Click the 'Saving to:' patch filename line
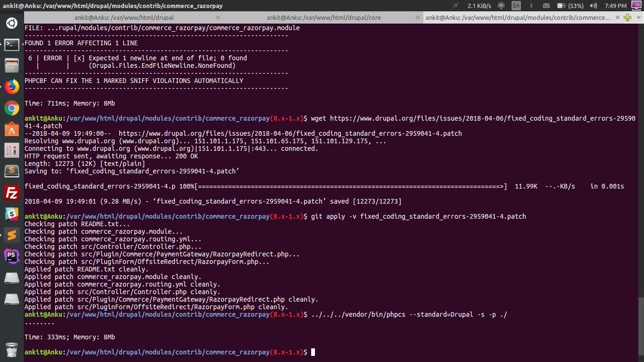This screenshot has width=644, height=362. (132, 171)
